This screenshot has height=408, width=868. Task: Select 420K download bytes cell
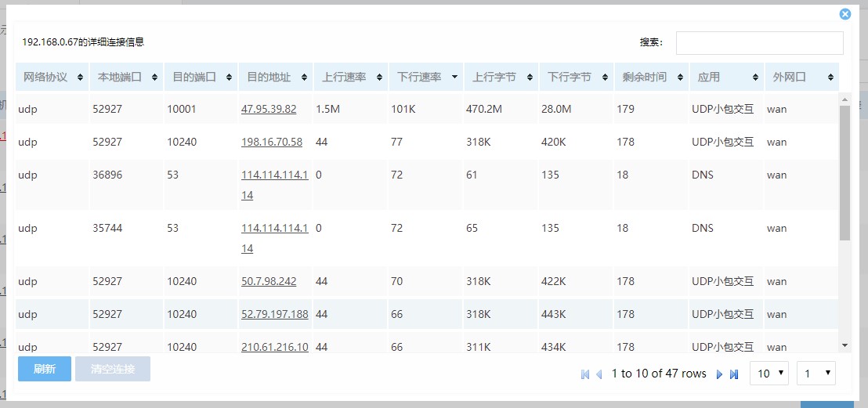pos(577,142)
